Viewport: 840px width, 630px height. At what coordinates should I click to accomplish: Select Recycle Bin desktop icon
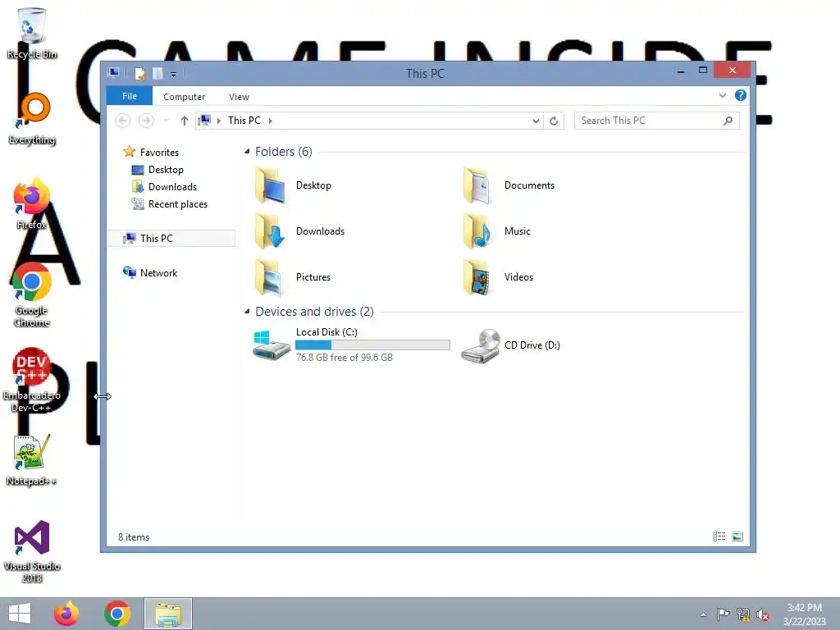pyautogui.click(x=32, y=33)
